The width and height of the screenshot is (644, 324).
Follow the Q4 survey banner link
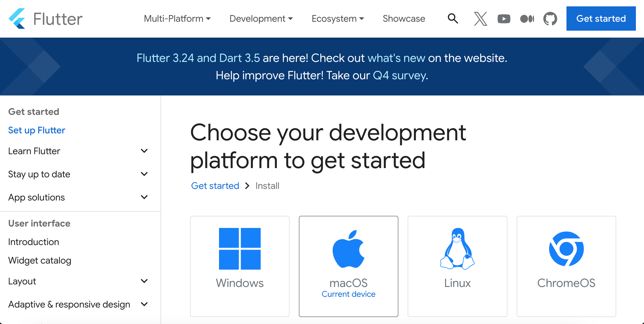tap(400, 76)
